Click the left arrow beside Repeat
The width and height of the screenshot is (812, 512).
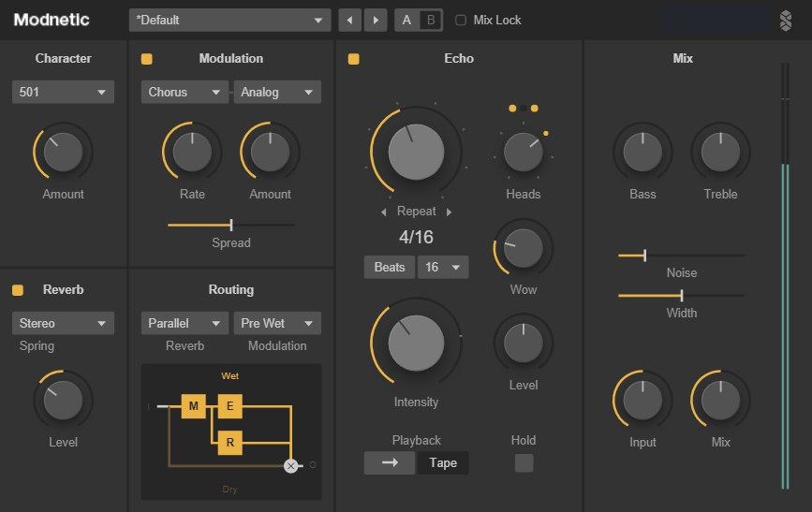[x=384, y=212]
